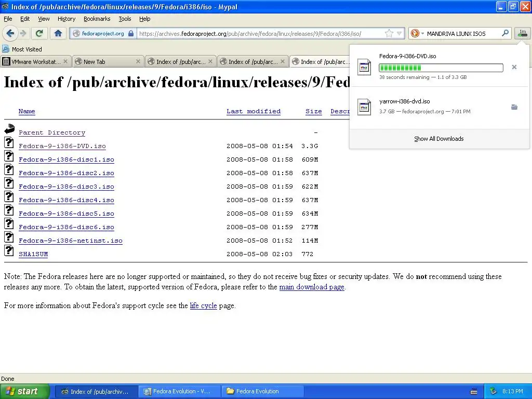Go to the Home page icon

(x=58, y=33)
